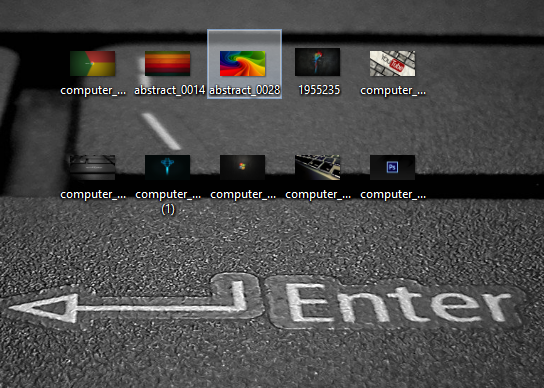This screenshot has width=544, height=388.
Task: Select the 1955235 parrot image icon
Action: point(317,62)
